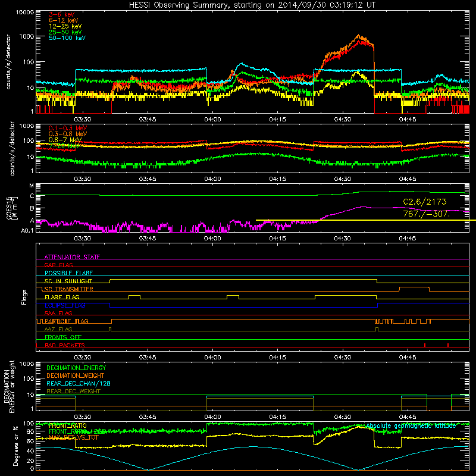
Task: Click the 04:30 tick under the top plot
Action: coord(343,120)
